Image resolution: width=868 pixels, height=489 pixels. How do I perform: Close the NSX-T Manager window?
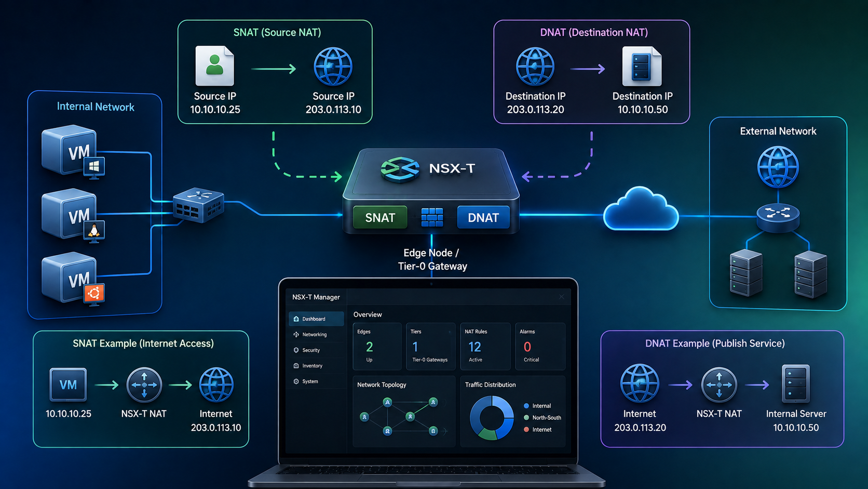point(562,297)
